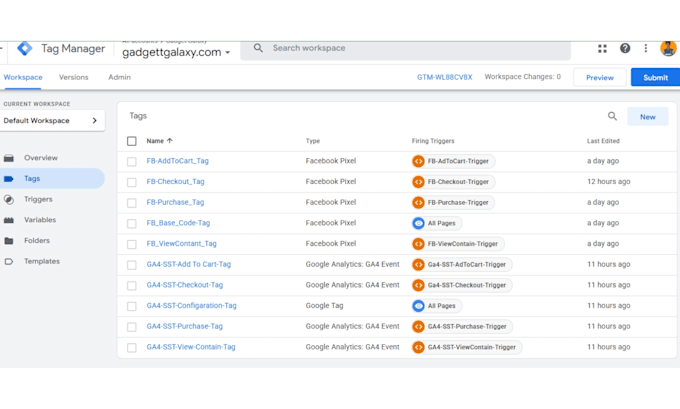Switch to the Workspace tab
The width and height of the screenshot is (680, 409).
[x=23, y=77]
